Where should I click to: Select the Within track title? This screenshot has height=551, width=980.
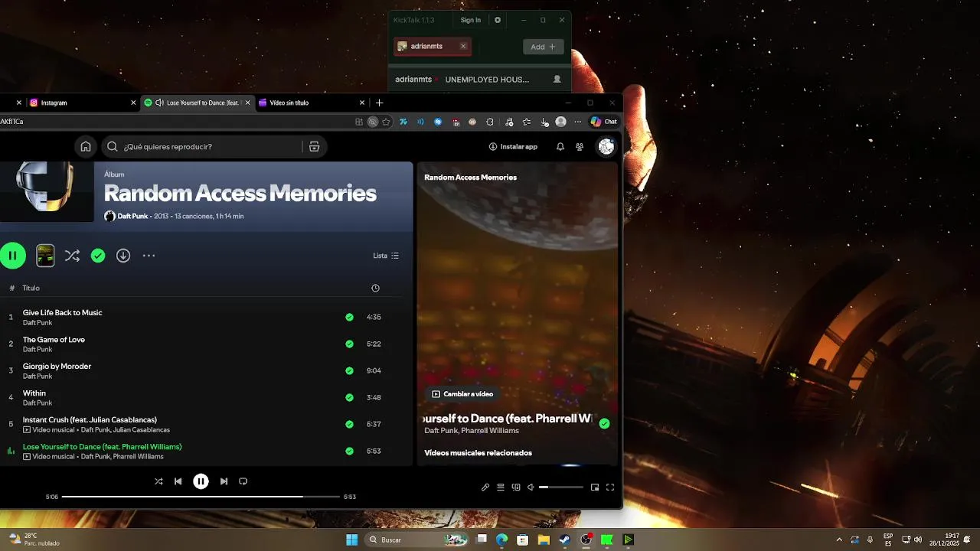coord(34,393)
